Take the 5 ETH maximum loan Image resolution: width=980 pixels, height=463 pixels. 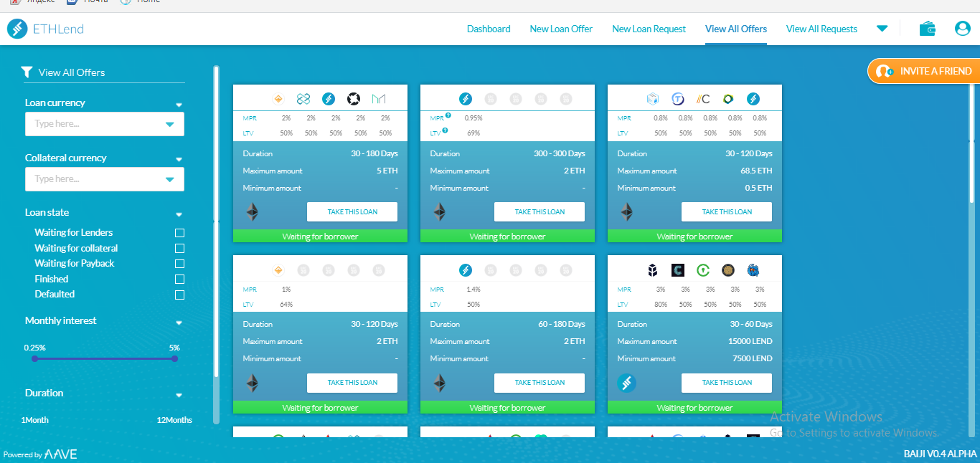coord(352,212)
